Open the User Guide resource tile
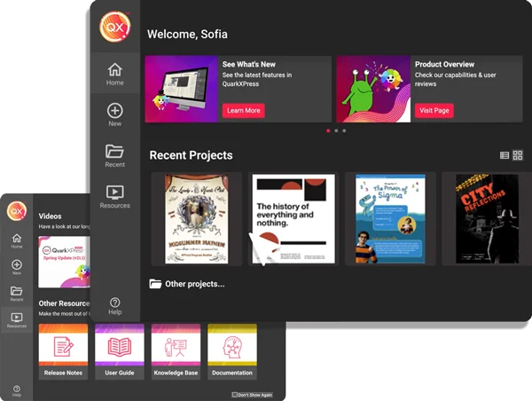Image resolution: width=532 pixels, height=401 pixels. click(x=119, y=350)
